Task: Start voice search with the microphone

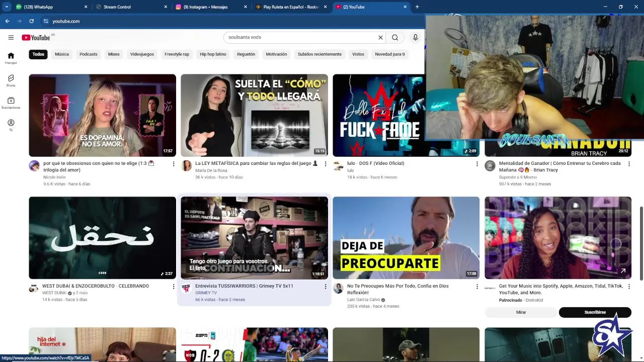Action: [415, 37]
